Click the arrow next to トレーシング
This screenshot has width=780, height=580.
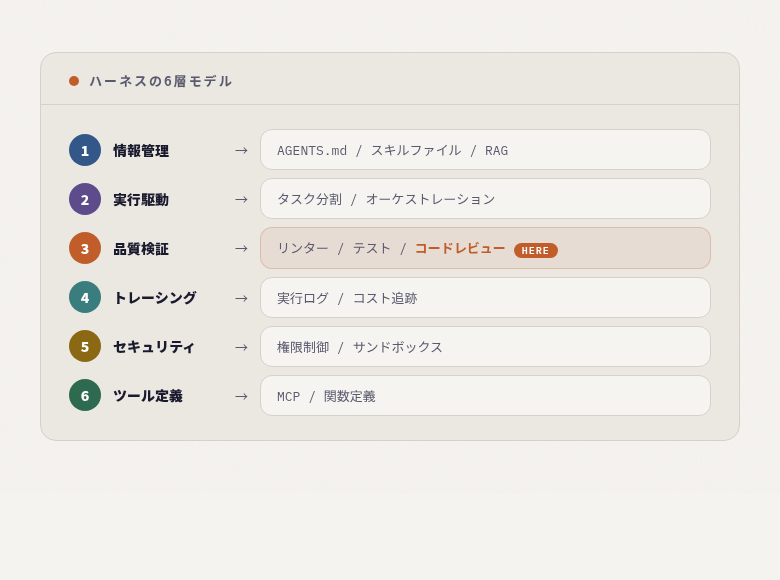click(x=241, y=298)
